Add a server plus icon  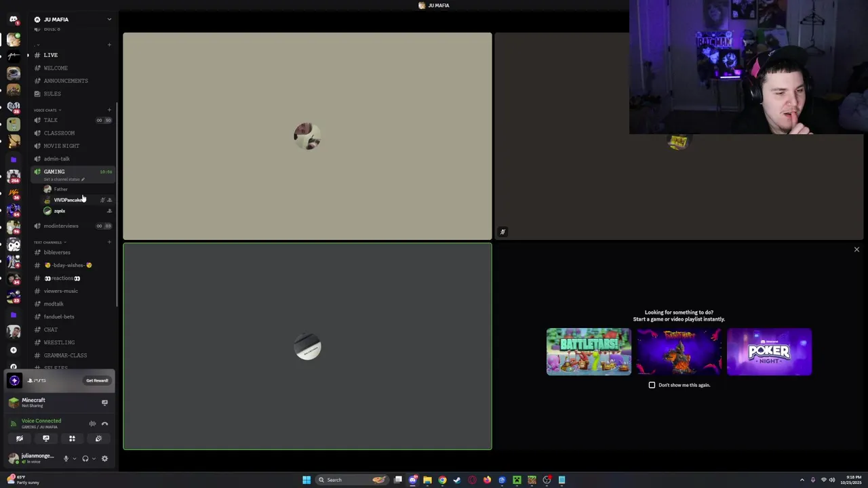[x=13, y=350]
